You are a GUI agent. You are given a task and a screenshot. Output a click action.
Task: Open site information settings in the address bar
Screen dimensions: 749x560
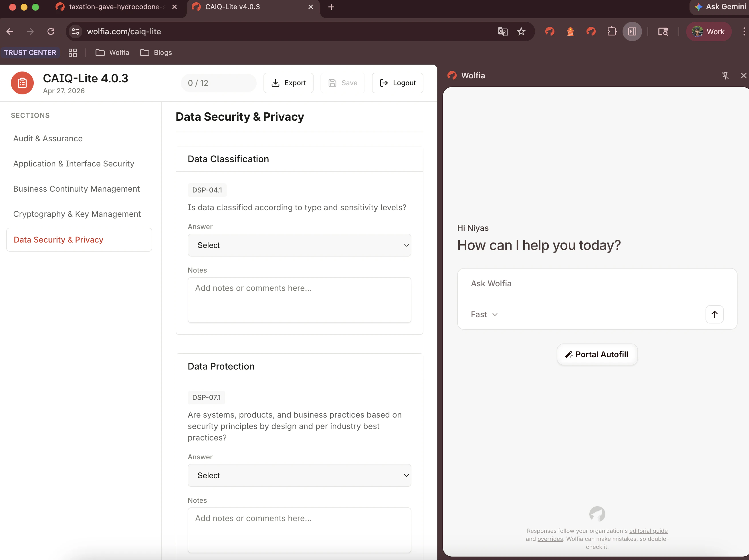tap(75, 31)
